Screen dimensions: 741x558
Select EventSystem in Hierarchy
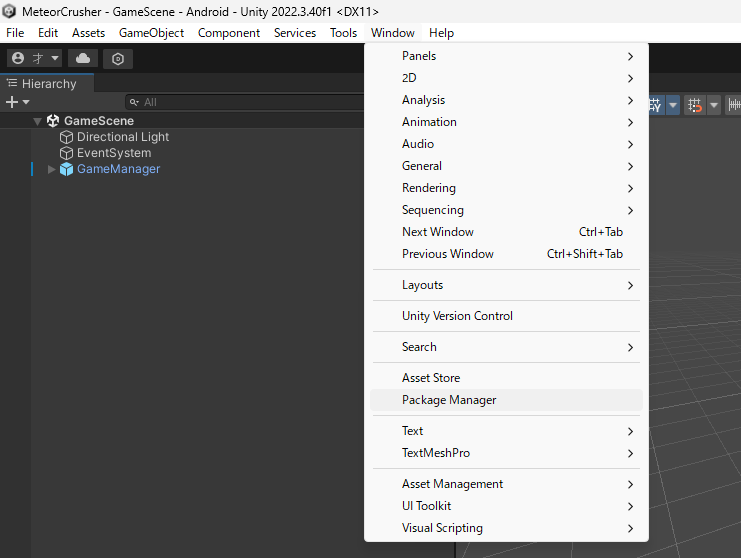pyautogui.click(x=114, y=153)
